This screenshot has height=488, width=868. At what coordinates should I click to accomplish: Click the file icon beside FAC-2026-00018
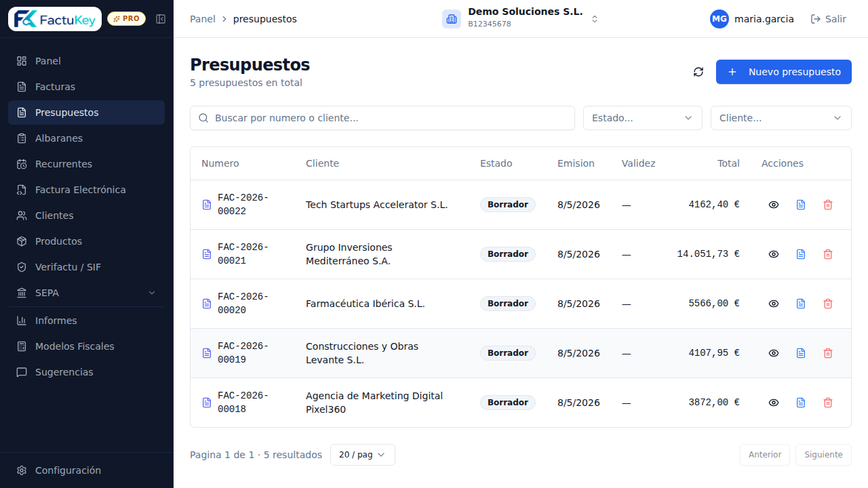pyautogui.click(x=207, y=403)
